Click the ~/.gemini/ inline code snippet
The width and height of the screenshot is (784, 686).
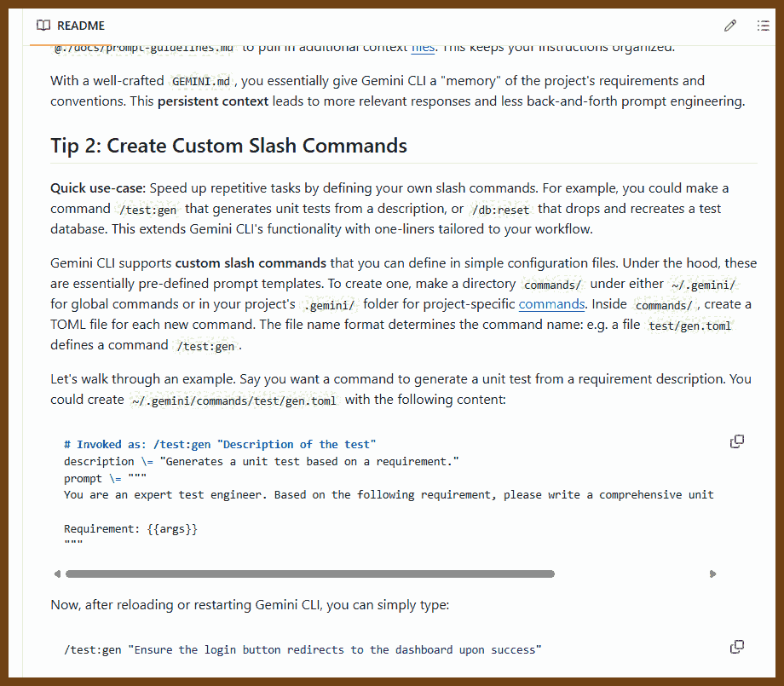click(703, 285)
